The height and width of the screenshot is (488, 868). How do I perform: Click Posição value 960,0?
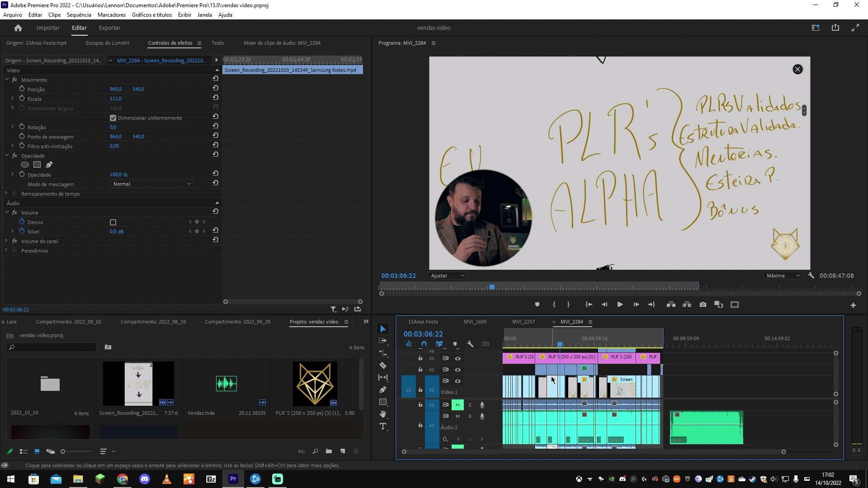[x=115, y=89]
